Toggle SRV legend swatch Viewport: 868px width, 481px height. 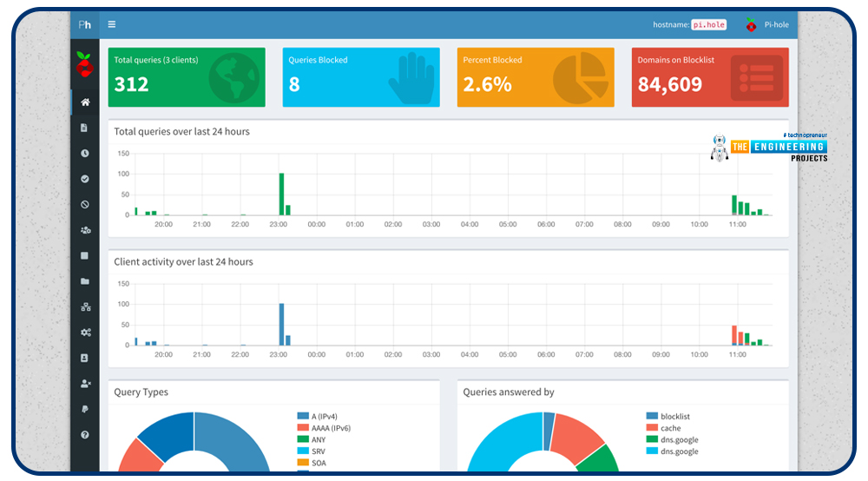click(x=303, y=451)
